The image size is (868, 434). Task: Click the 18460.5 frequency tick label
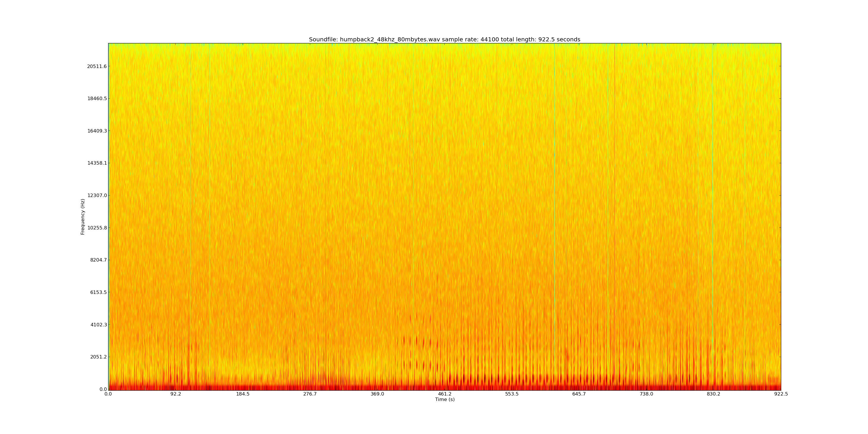97,99
